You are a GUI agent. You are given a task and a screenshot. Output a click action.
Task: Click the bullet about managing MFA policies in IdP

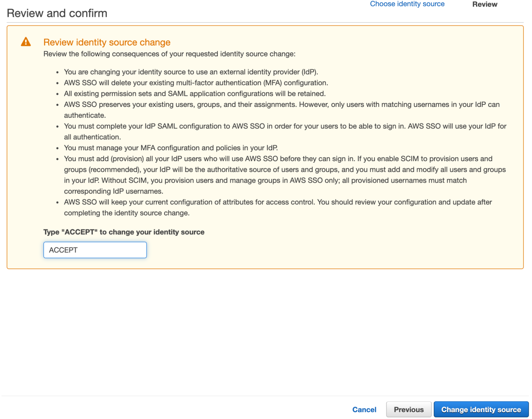click(171, 148)
